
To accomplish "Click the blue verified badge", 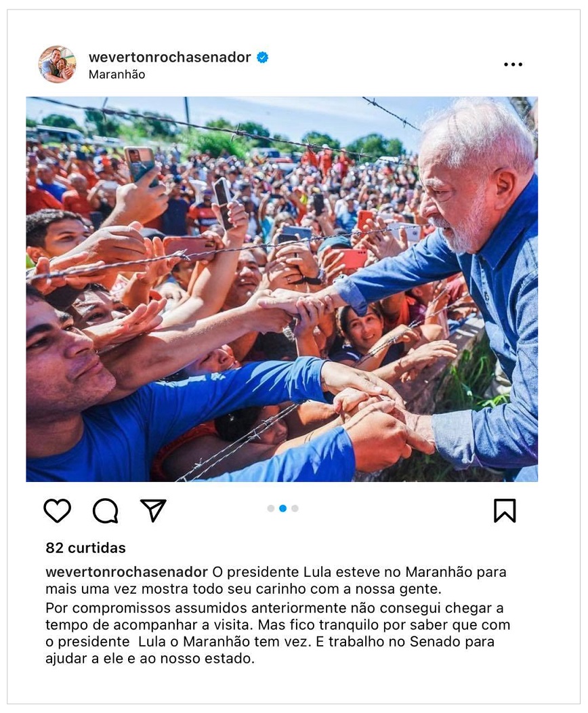I will point(263,58).
